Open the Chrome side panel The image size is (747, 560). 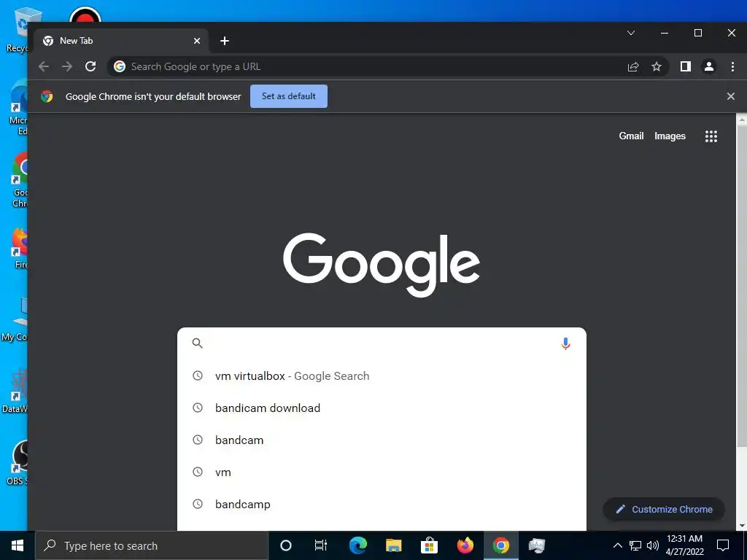pyautogui.click(x=686, y=66)
